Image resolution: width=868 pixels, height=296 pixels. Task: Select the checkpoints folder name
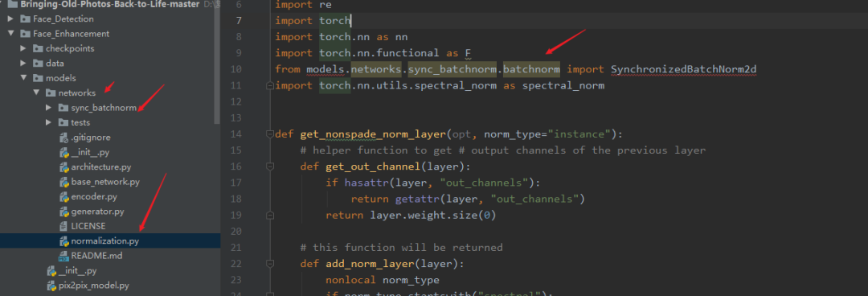point(70,49)
